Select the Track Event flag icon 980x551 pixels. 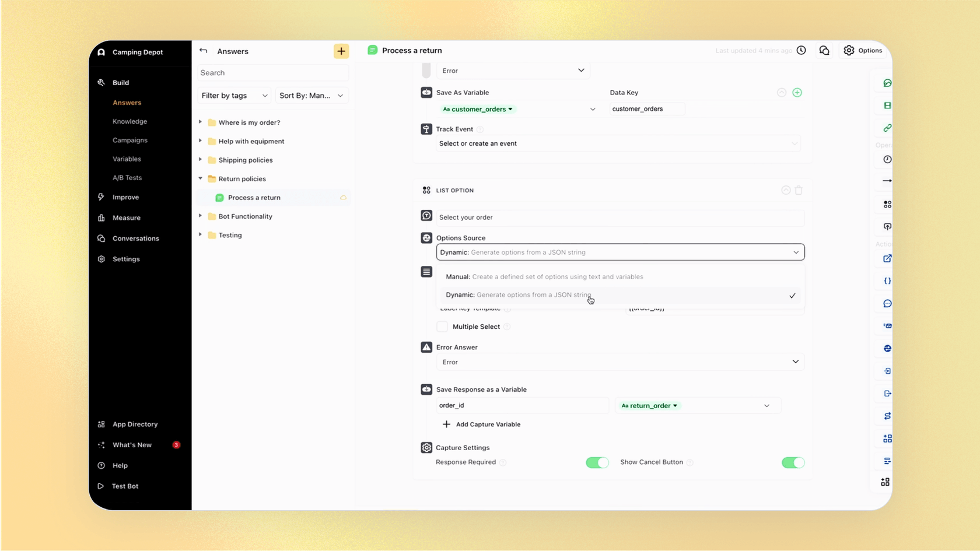(x=426, y=129)
